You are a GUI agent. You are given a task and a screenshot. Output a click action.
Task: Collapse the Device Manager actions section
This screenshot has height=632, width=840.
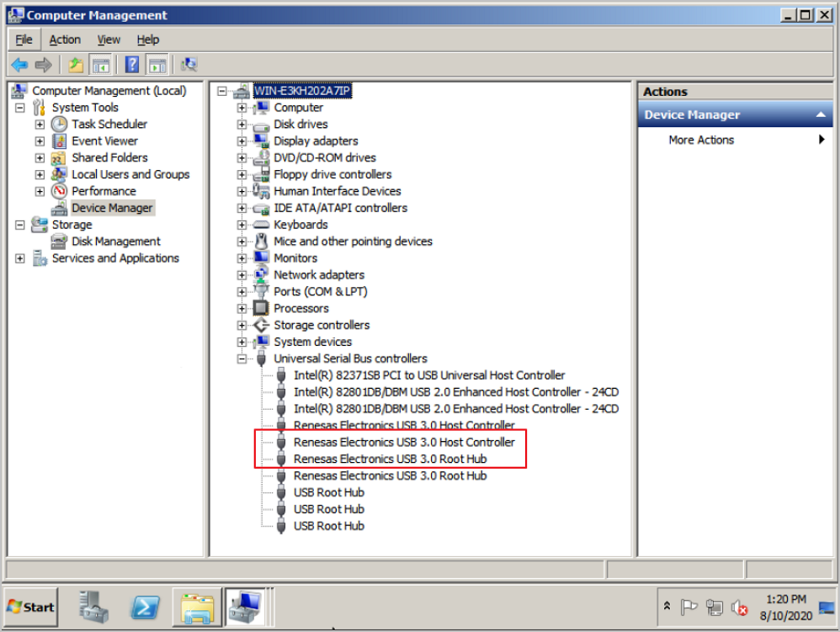coord(821,114)
